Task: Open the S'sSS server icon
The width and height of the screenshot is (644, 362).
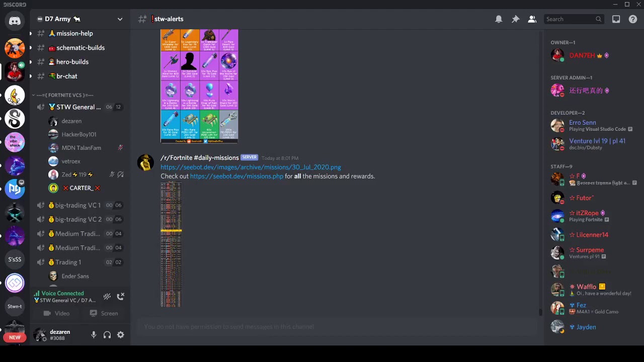Action: 15,259
